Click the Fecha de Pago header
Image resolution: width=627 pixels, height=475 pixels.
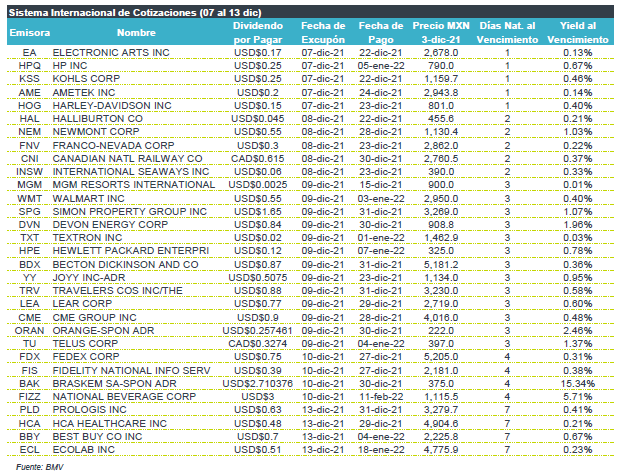pos(381,33)
